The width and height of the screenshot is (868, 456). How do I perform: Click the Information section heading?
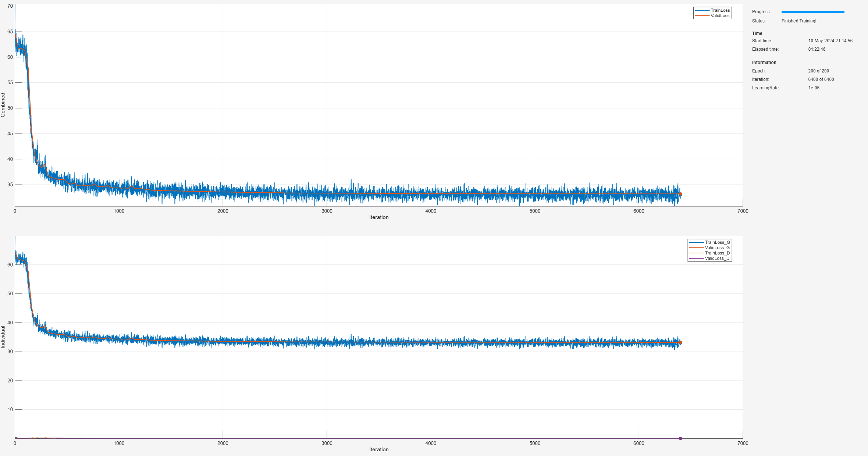pos(764,63)
